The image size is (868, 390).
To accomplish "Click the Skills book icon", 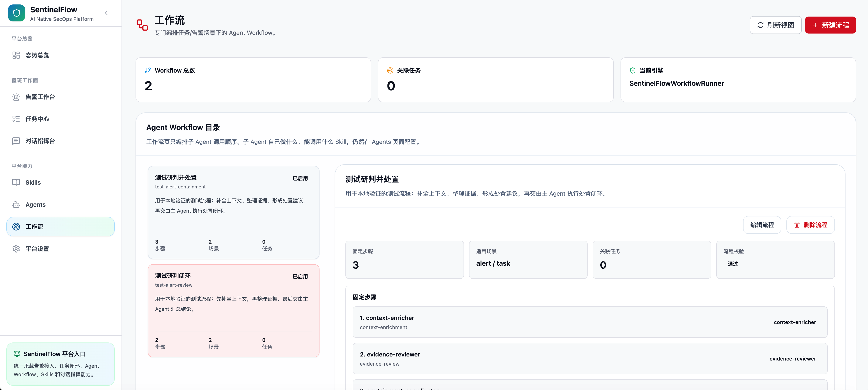I will [16, 182].
